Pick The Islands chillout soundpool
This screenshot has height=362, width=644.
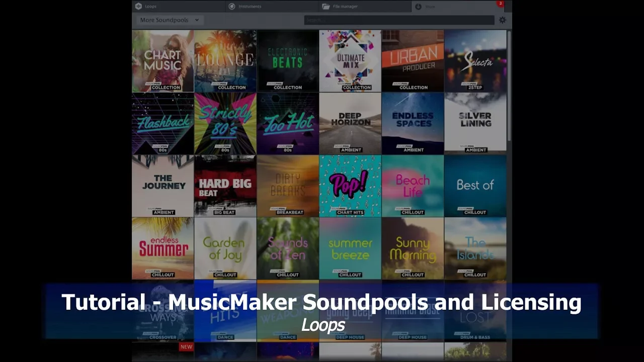coord(475,248)
